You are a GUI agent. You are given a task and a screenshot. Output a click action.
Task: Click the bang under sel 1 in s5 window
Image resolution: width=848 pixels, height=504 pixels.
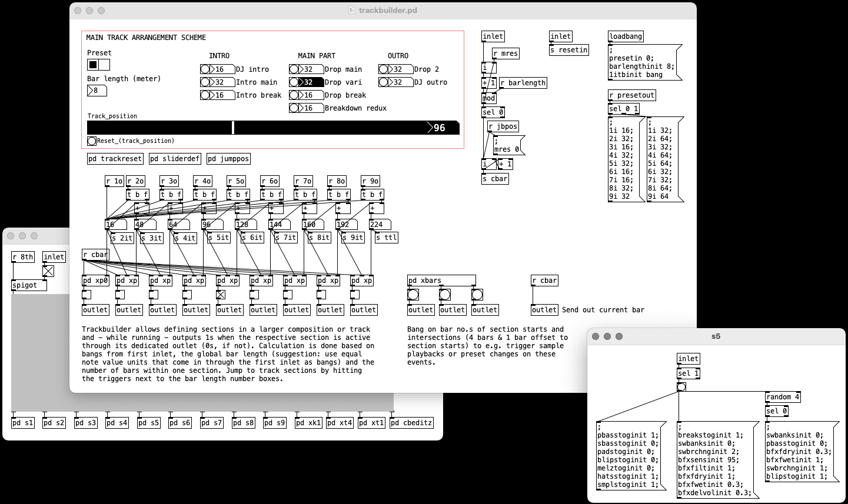coord(681,387)
